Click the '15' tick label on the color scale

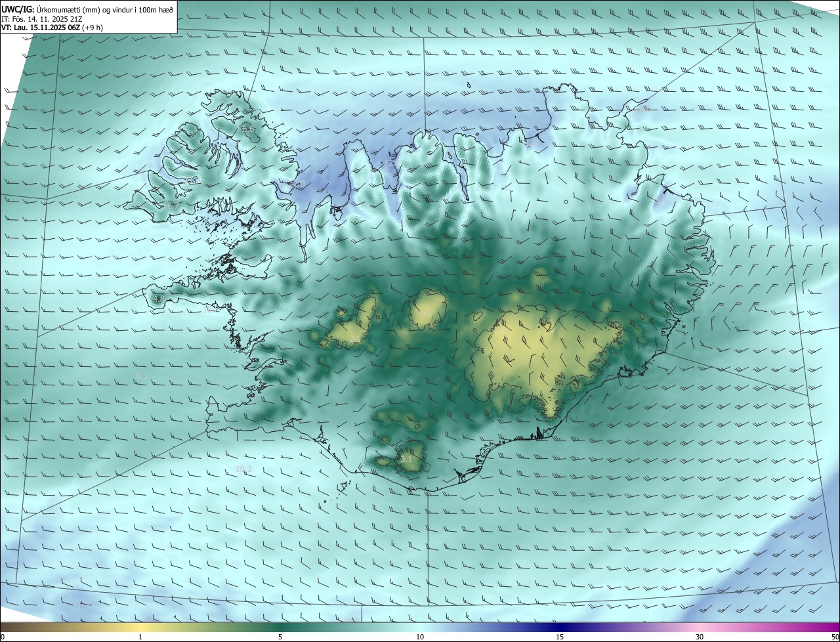coord(560,637)
